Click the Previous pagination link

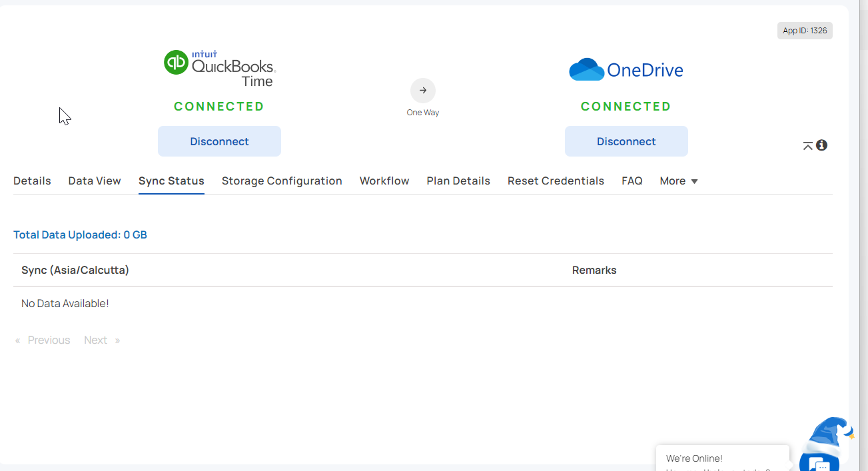[x=43, y=340]
